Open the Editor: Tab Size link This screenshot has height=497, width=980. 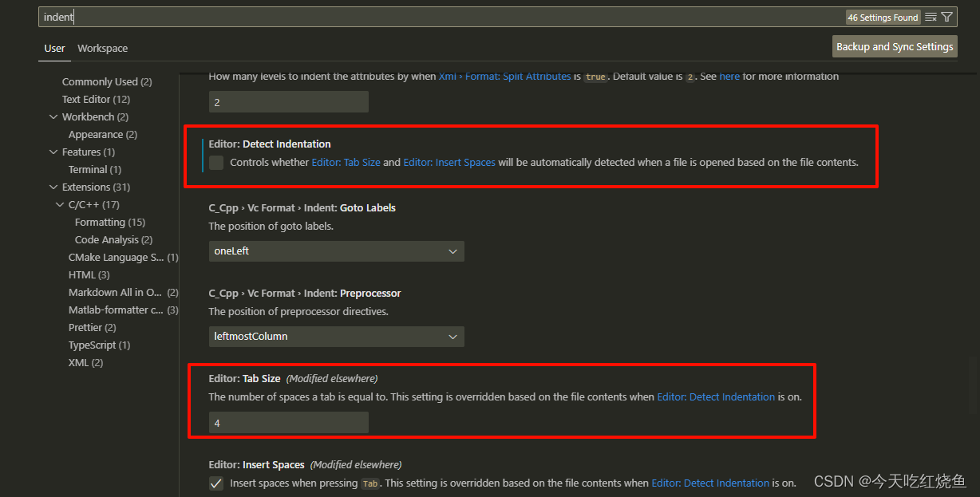coord(346,162)
